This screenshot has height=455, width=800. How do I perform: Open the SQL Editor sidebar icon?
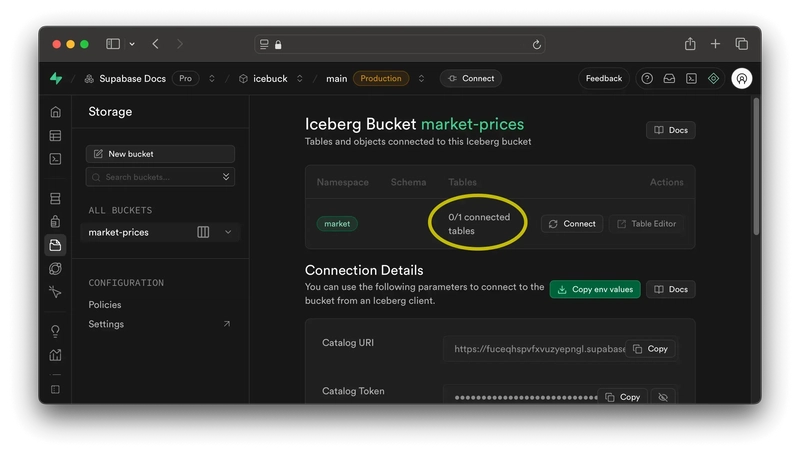click(56, 159)
